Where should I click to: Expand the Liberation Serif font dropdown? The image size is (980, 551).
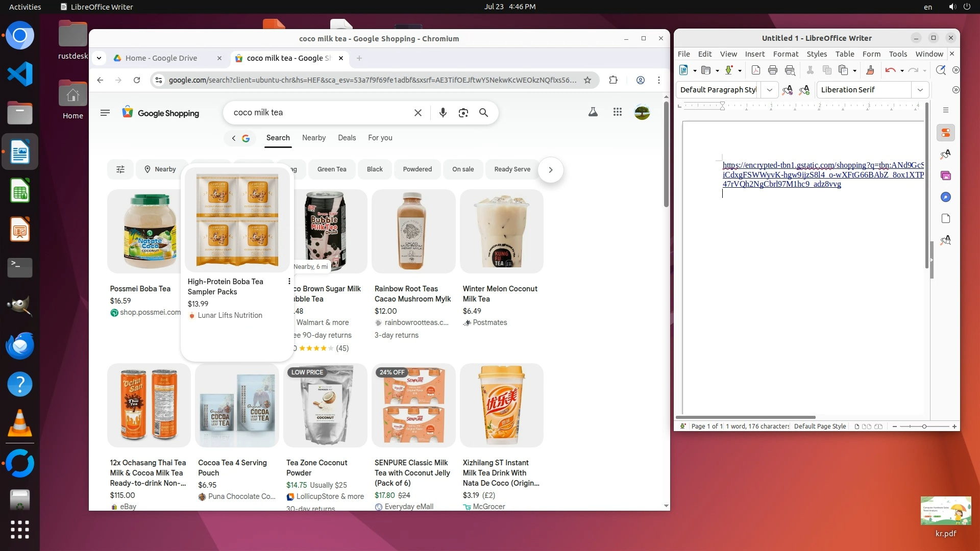pos(920,90)
